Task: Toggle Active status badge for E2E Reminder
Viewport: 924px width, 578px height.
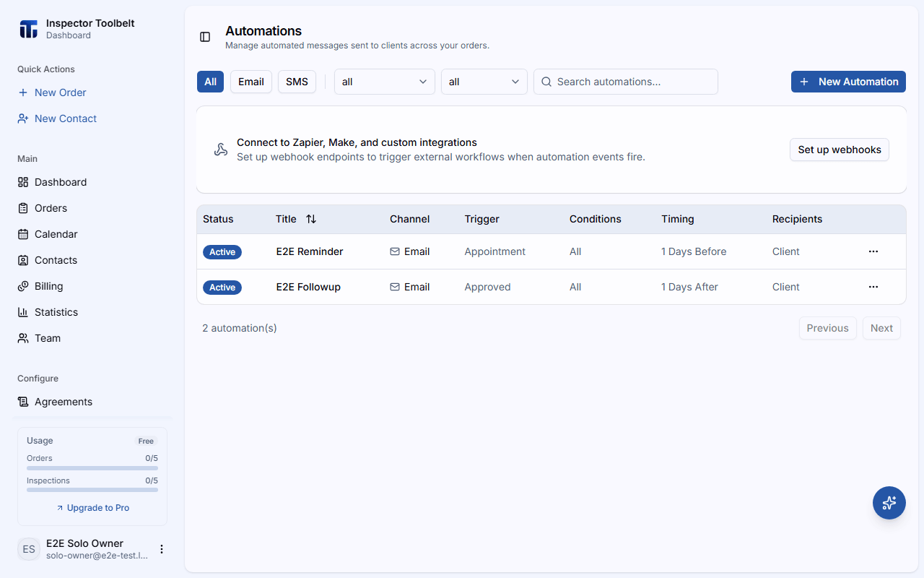Action: (x=222, y=251)
